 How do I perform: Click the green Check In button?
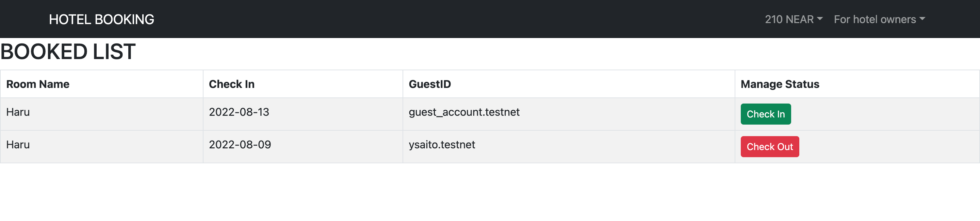tap(765, 114)
